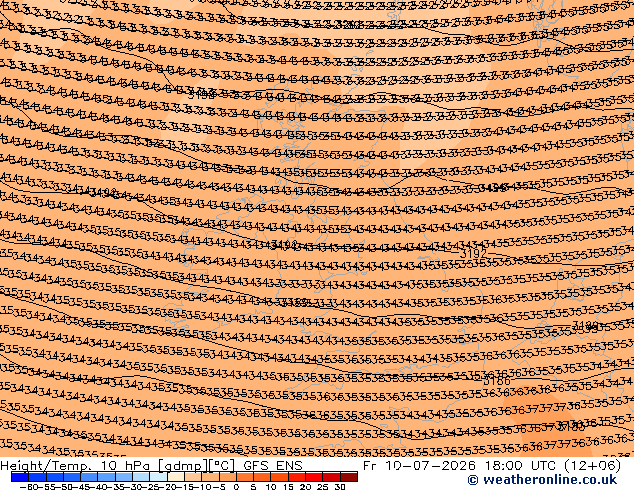Click the 'Fr 10-07-2026' date text
Screen dimensions: 634x490
(x=419, y=466)
